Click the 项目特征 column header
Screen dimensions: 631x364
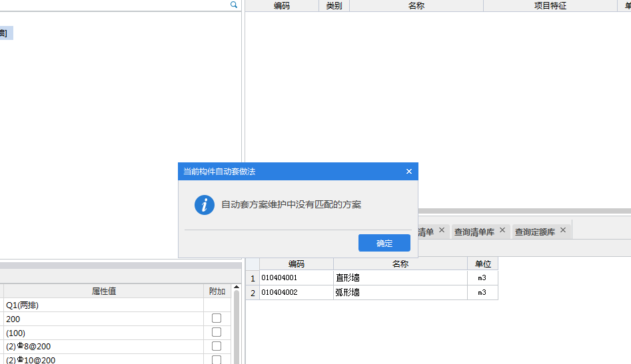tap(550, 5)
